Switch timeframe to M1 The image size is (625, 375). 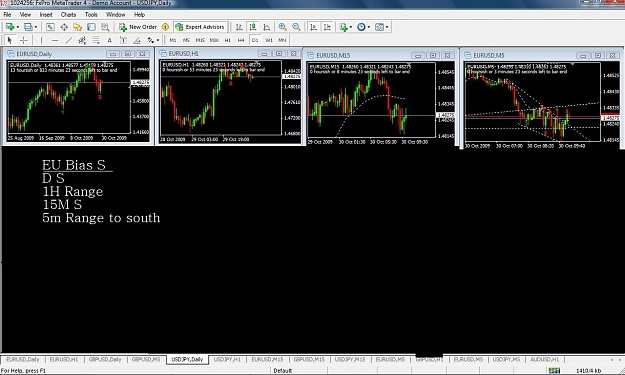(173, 40)
